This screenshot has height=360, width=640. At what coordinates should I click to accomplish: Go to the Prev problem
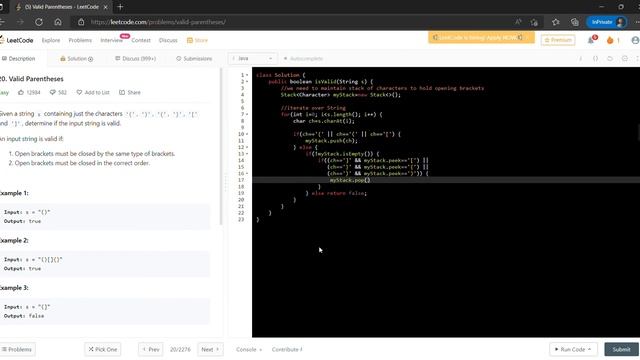tap(151, 349)
